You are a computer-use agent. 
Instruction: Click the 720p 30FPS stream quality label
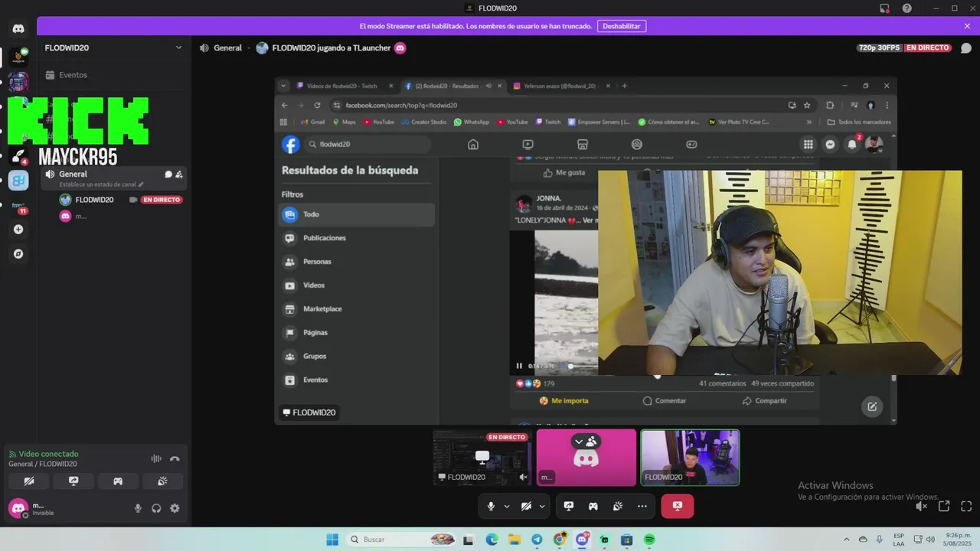click(x=879, y=47)
